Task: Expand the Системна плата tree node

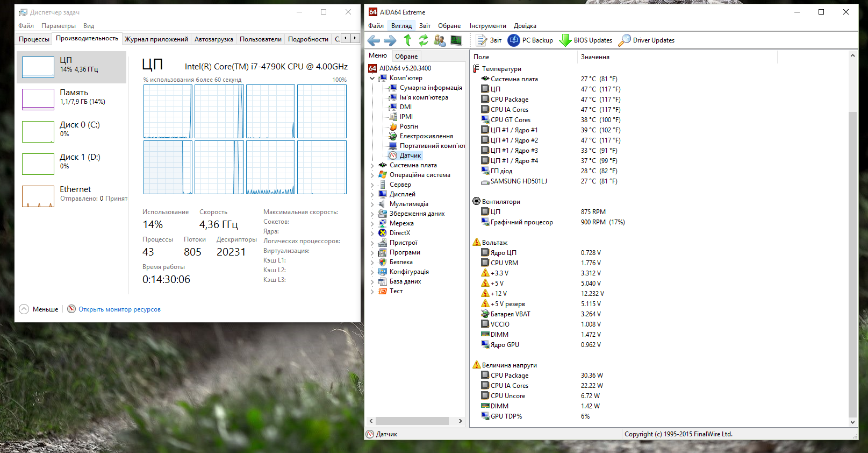Action: (372, 166)
